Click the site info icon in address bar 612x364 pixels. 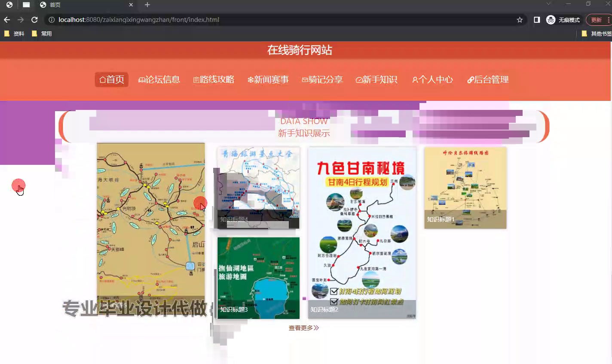tap(52, 20)
